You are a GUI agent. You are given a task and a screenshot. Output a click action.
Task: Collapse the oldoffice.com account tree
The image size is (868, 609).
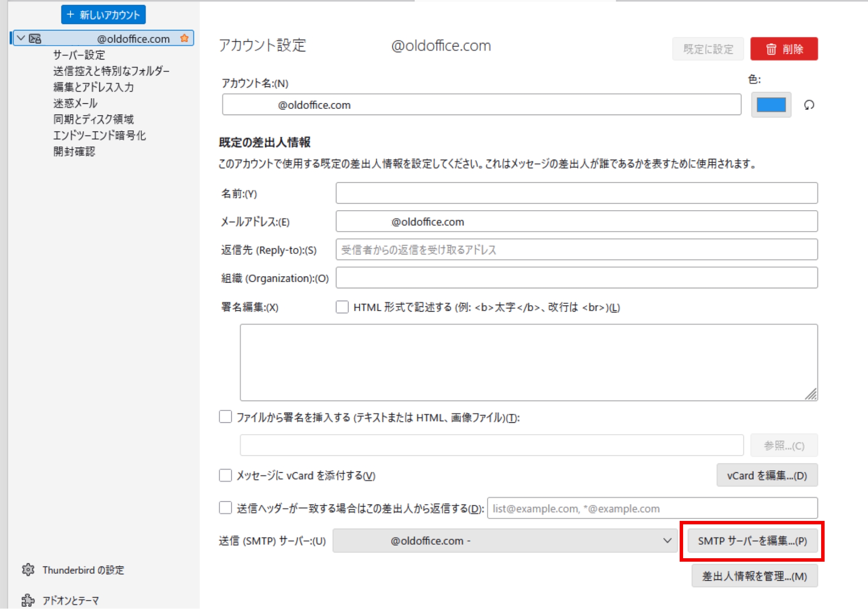pyautogui.click(x=21, y=38)
